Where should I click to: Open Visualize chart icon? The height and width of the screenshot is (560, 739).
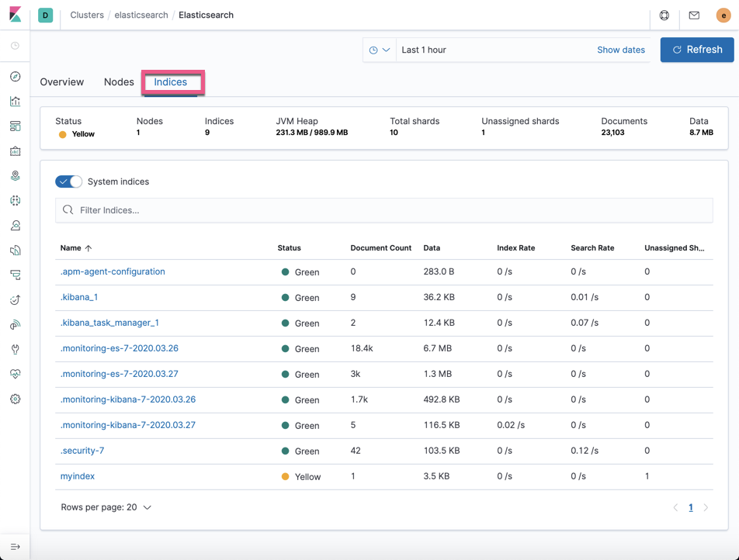point(15,102)
